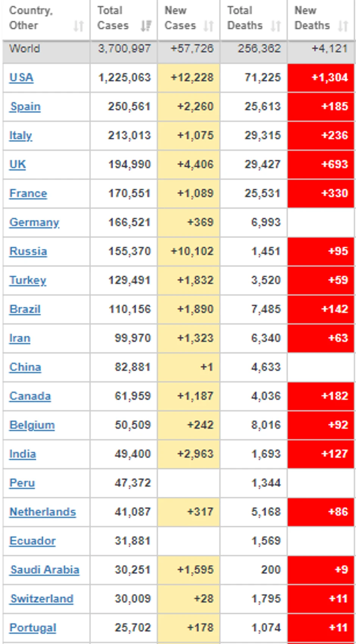Click the World total cases cell
The image size is (356, 644).
click(124, 49)
